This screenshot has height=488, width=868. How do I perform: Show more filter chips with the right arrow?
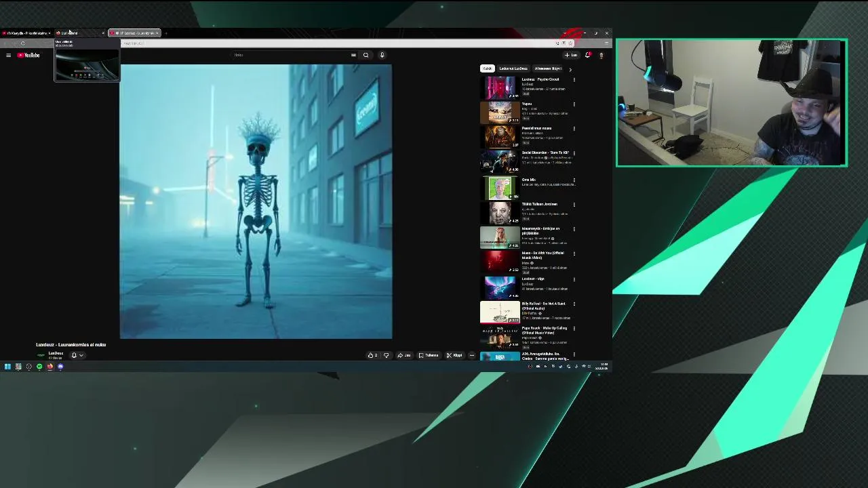[x=570, y=69]
